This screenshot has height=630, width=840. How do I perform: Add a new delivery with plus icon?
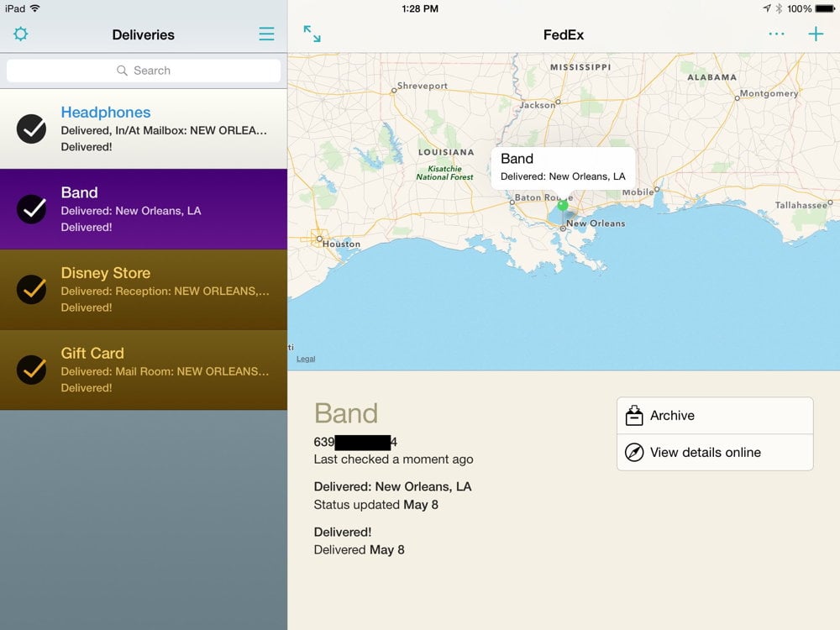(x=816, y=34)
